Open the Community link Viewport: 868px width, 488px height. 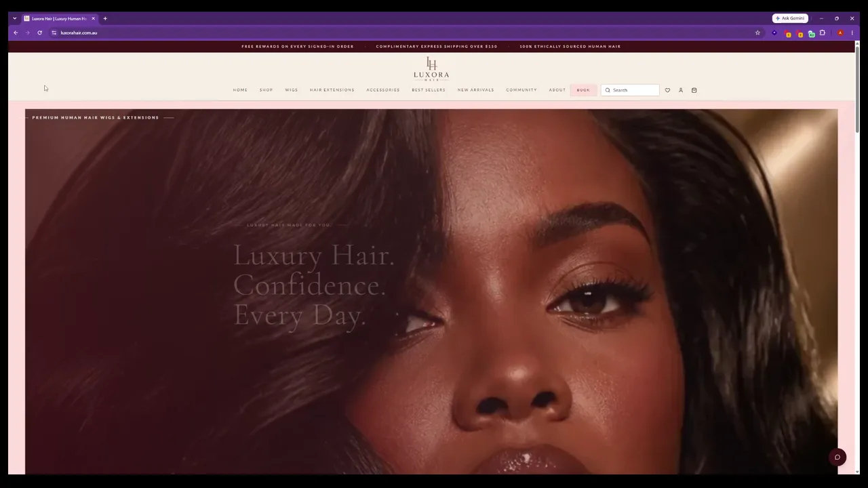[521, 90]
